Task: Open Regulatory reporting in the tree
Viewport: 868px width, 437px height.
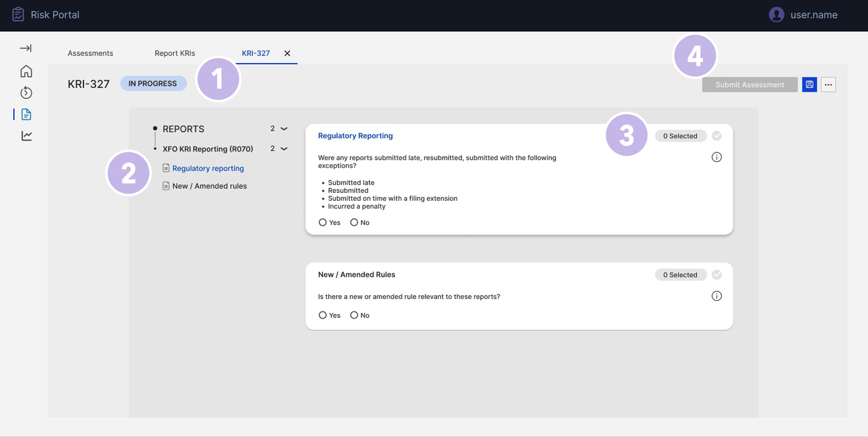Action: point(208,168)
